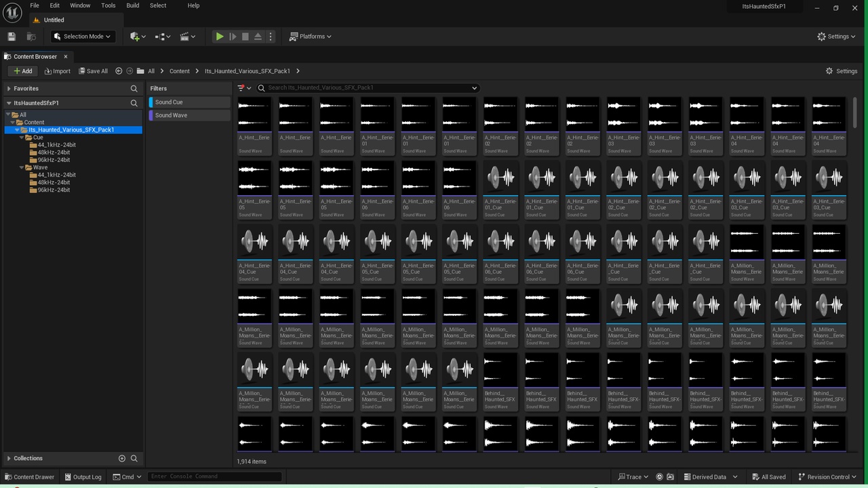Open the Help menu
Screen dimensions: 868x488
[x=193, y=5]
